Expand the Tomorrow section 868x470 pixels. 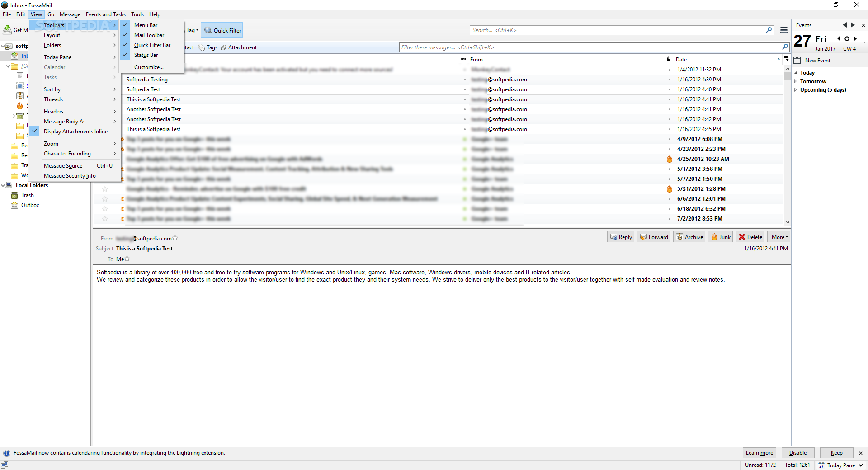796,81
